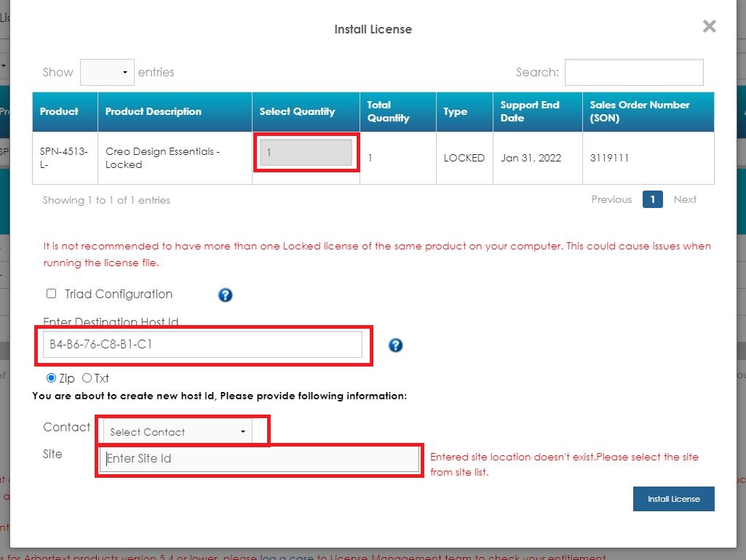Enable the Triad Configuration checkbox
Viewport: 746px width, 560px height.
coord(52,293)
